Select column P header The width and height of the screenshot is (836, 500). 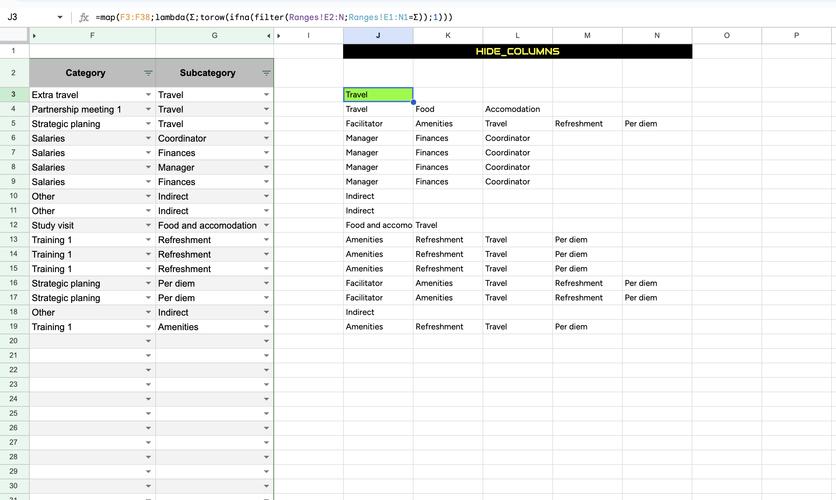(796, 36)
